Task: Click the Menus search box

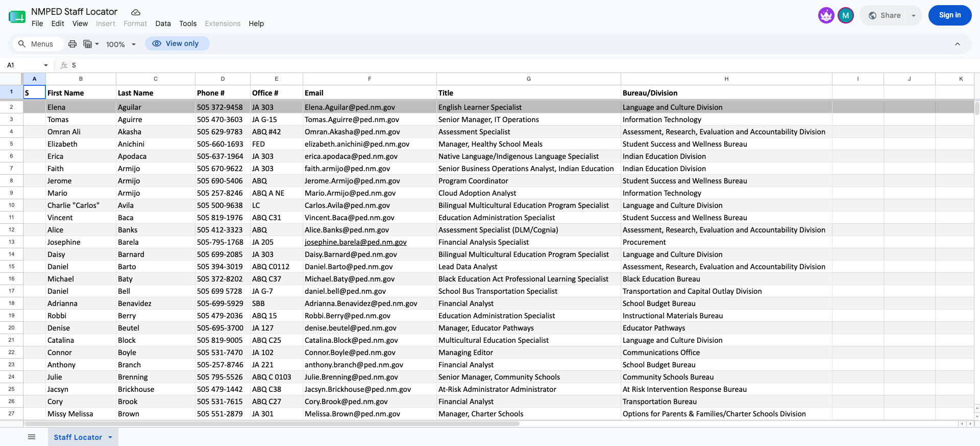Action: tap(38, 44)
